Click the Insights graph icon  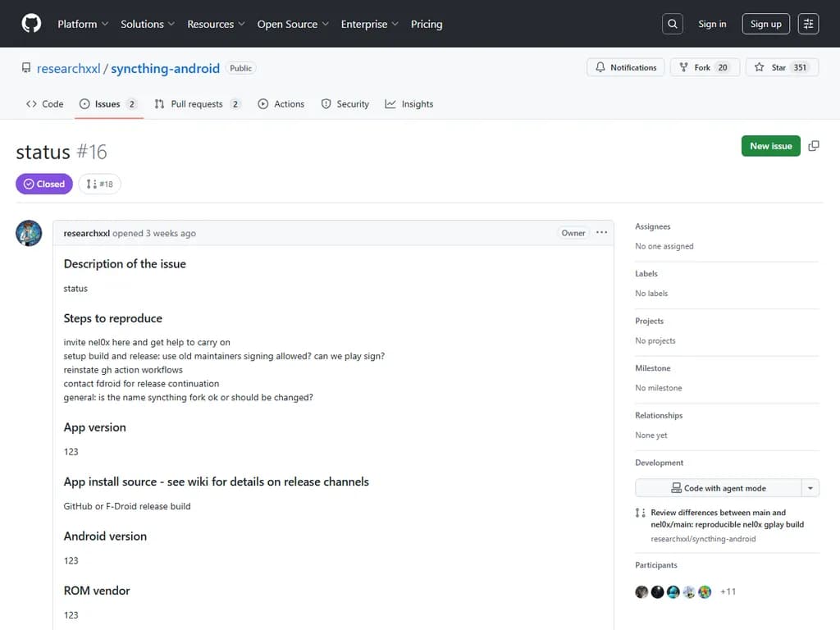[390, 103]
